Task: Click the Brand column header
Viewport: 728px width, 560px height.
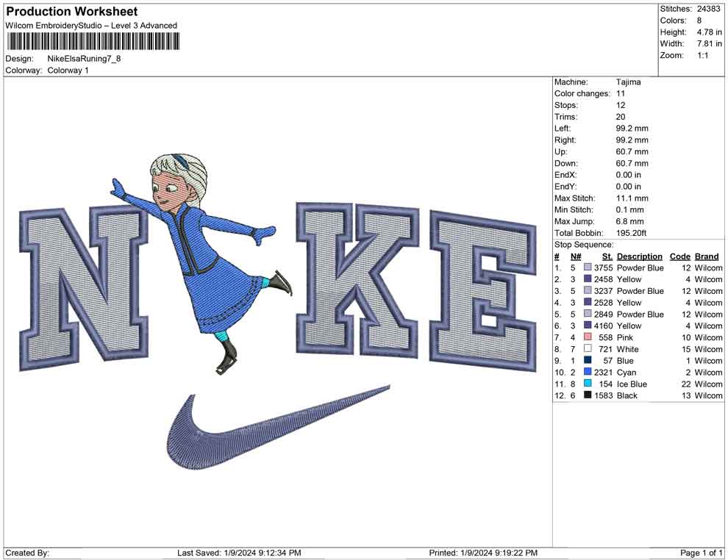Action: 706,256
